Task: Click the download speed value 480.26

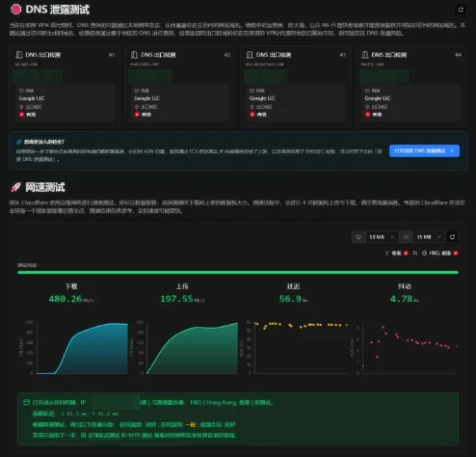Action: point(66,299)
